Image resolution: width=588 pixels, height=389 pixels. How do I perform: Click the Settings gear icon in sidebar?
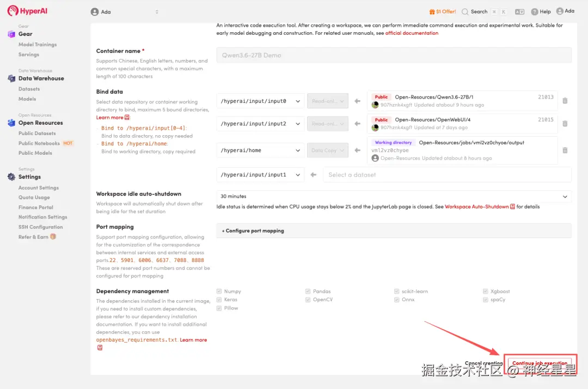(x=11, y=177)
